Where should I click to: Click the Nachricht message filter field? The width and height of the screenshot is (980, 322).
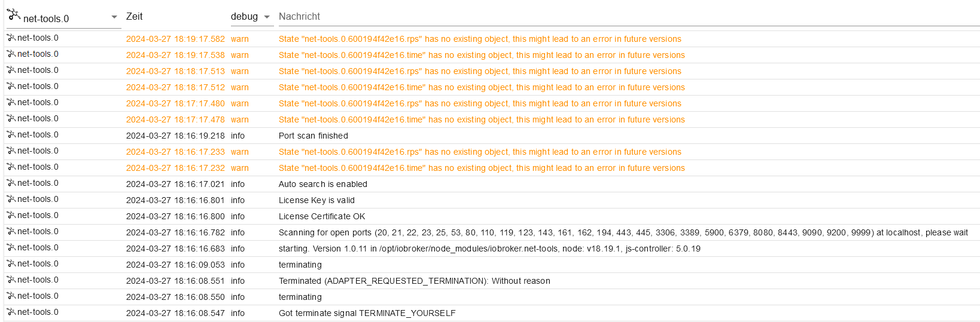pyautogui.click(x=629, y=17)
